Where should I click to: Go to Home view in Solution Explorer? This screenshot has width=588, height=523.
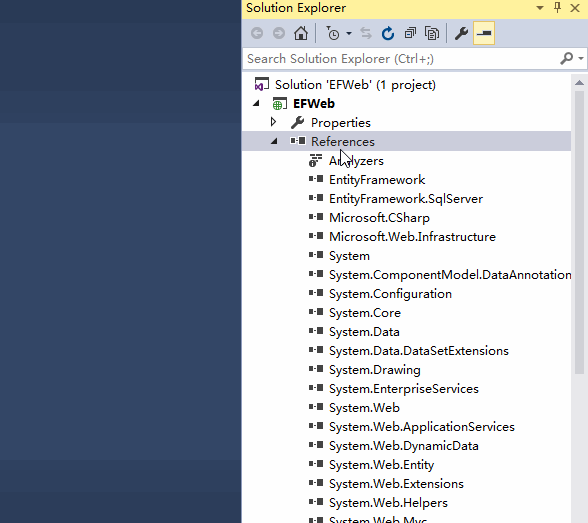pos(301,33)
